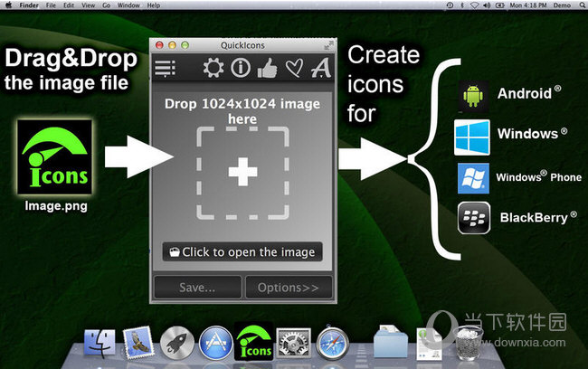Show the info icon in QuickIcons
Viewport: 588px width, 369px height.
click(241, 68)
